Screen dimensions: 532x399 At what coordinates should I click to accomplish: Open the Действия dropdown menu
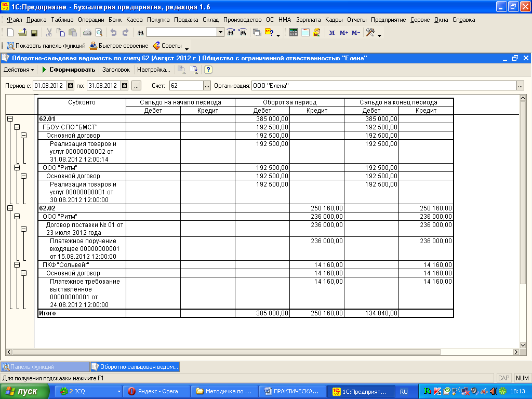[19, 70]
